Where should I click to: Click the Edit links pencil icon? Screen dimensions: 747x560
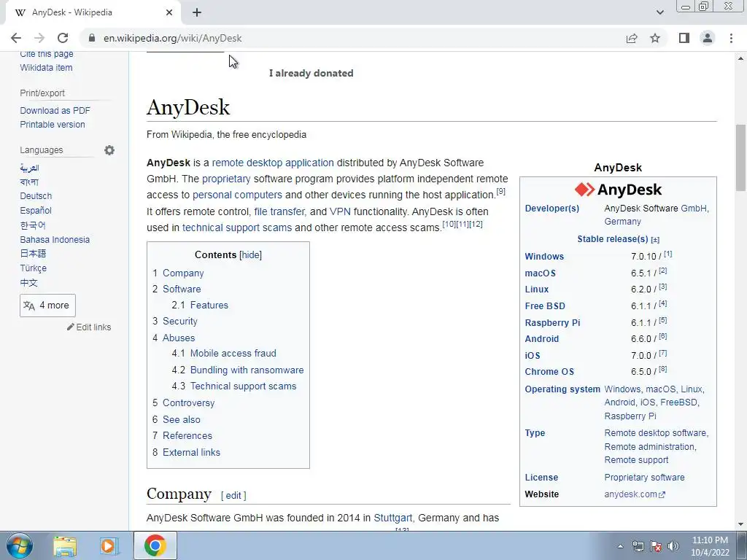coord(71,327)
